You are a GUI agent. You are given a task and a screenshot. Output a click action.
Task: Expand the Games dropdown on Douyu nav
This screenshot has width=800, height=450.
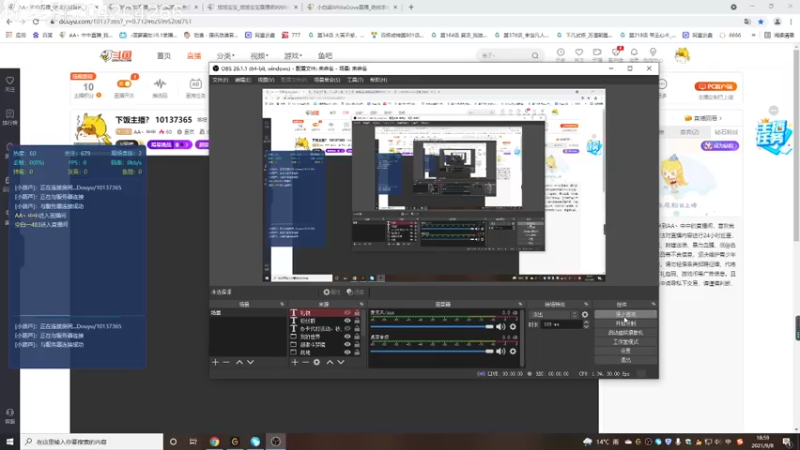tap(293, 56)
